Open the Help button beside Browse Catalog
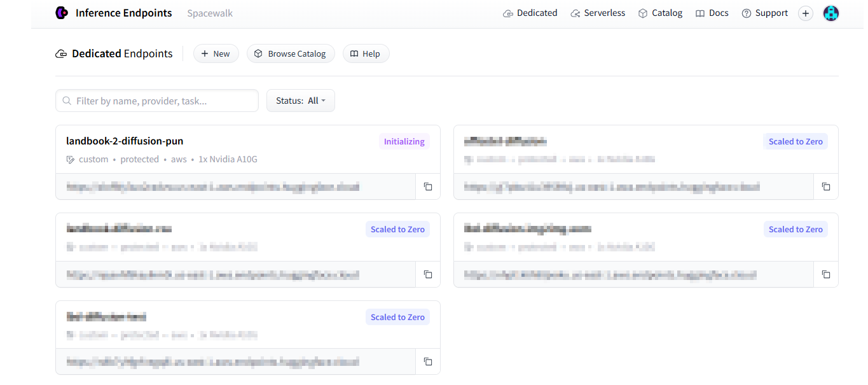 coord(366,54)
